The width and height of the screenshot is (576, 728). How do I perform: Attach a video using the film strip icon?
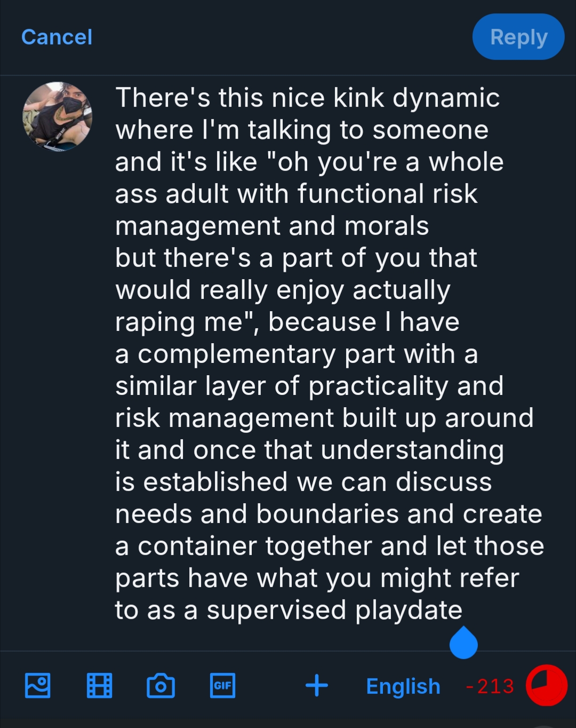100,686
